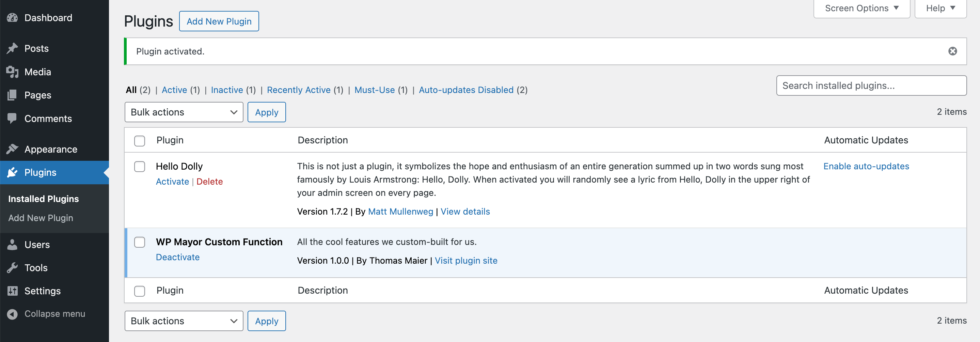Filter plugins by Must-Use
The height and width of the screenshot is (342, 980).
[374, 90]
